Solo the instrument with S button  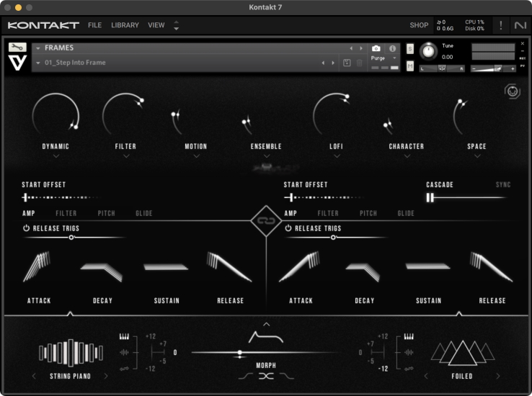click(410, 49)
